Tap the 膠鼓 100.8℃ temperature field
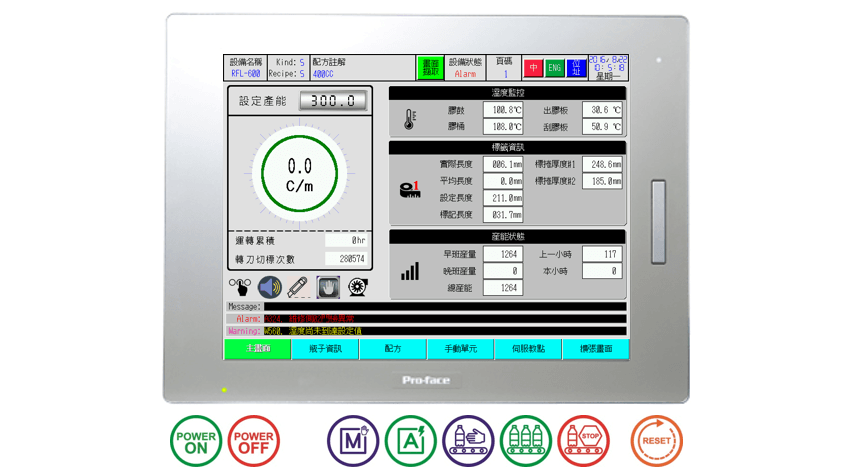This screenshot has height=476, width=842. 503,110
